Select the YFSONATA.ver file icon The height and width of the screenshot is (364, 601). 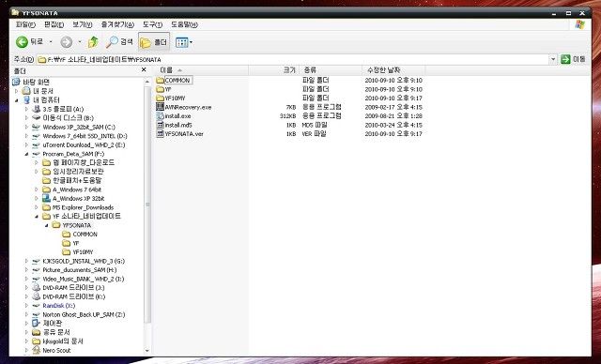pyautogui.click(x=161, y=134)
